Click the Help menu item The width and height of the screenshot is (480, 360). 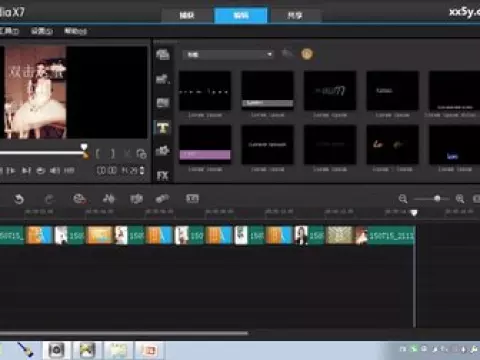[75, 31]
